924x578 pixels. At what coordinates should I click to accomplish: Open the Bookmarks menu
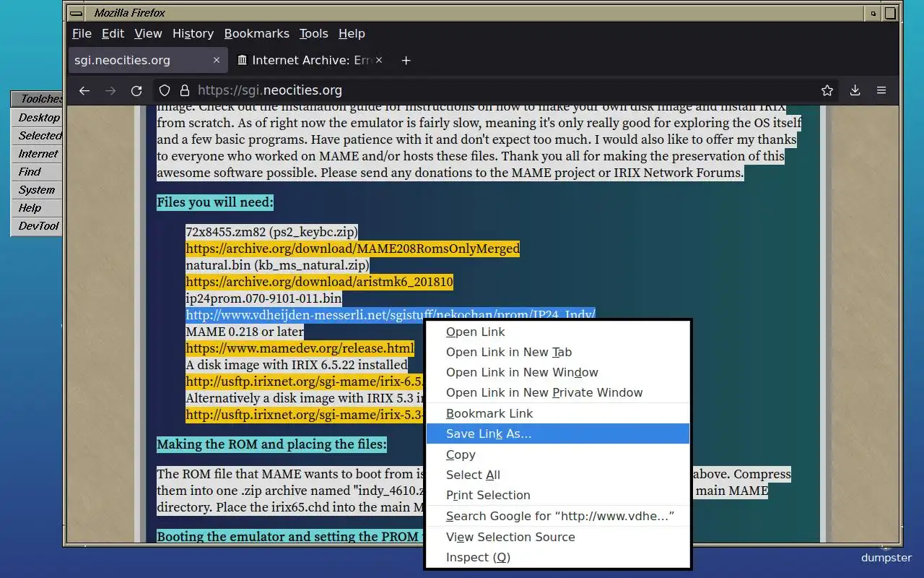(256, 33)
